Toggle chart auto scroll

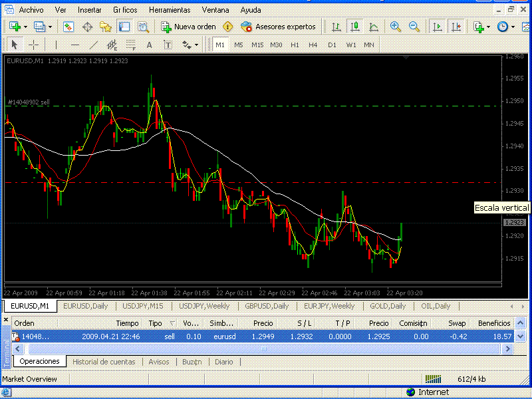tap(437, 27)
